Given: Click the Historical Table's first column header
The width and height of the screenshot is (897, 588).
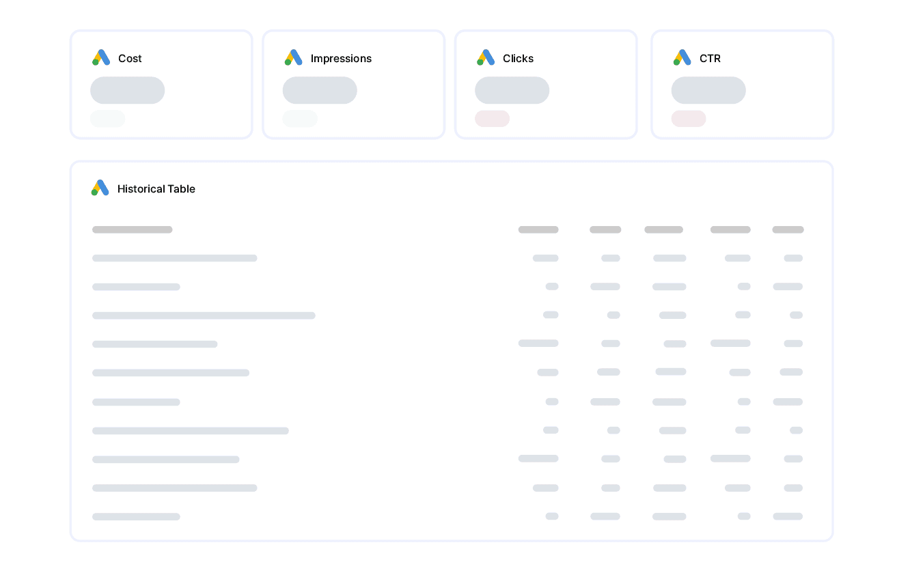Looking at the screenshot, I should [x=133, y=230].
